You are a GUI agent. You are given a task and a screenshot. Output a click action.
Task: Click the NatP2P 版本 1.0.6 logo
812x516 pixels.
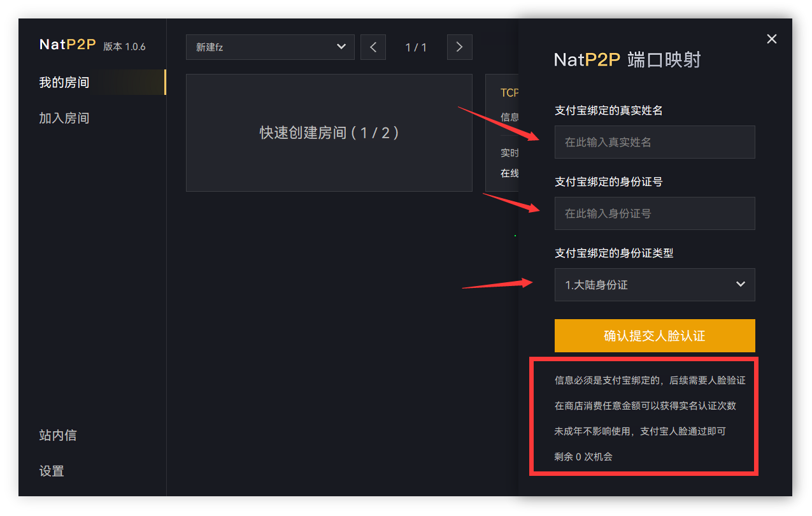[92, 45]
